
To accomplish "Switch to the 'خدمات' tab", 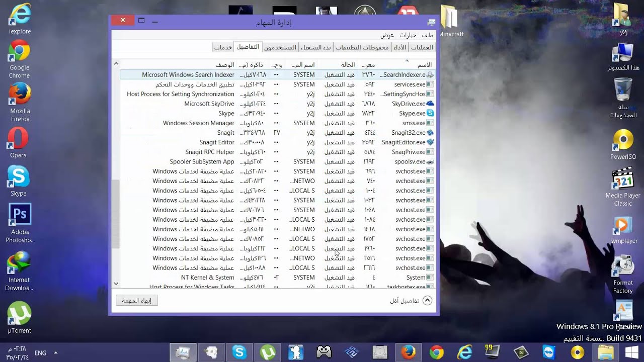I will [223, 47].
